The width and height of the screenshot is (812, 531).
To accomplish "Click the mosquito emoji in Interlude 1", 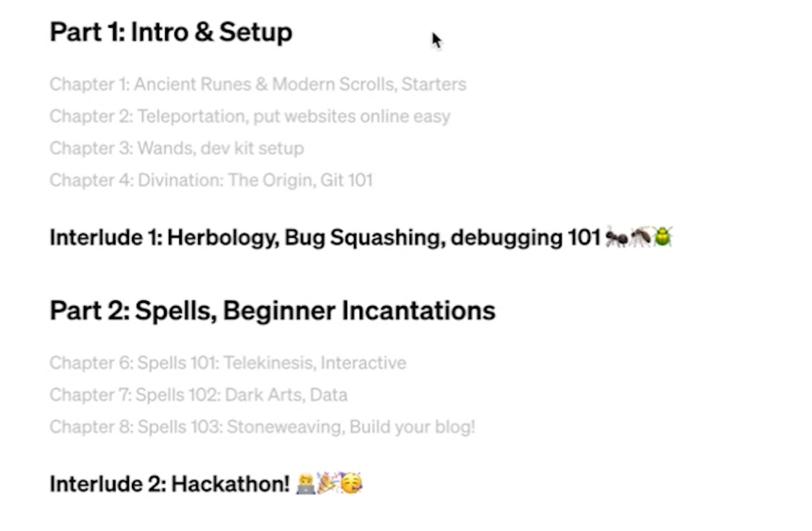I will (x=639, y=237).
